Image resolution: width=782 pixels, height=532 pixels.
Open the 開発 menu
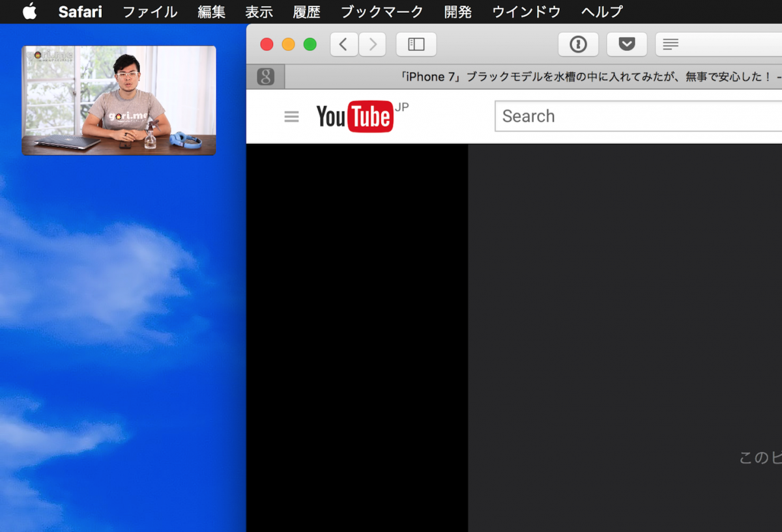pos(457,12)
